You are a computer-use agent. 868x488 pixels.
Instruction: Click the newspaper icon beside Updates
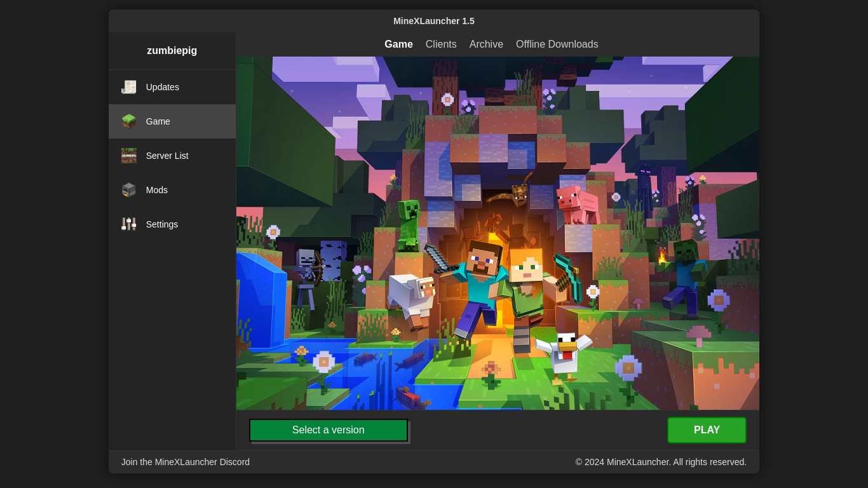click(x=129, y=87)
